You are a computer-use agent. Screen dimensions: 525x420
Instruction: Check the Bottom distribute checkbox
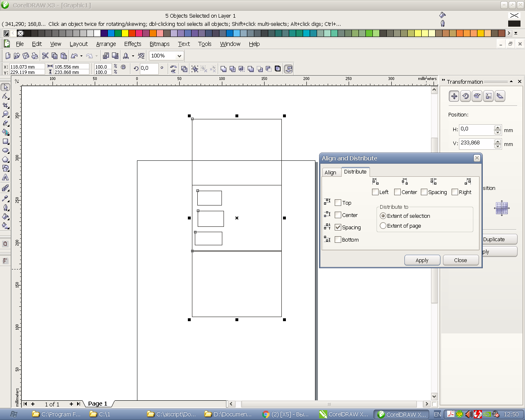[338, 240]
